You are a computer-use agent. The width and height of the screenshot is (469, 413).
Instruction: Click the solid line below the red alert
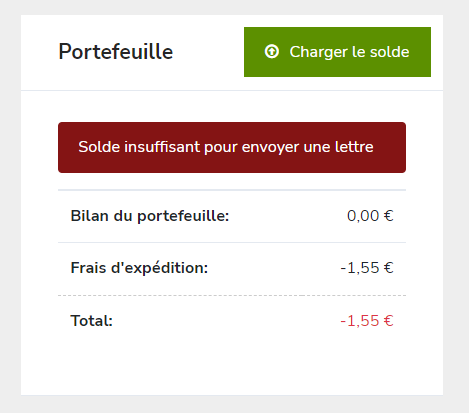[232, 190]
